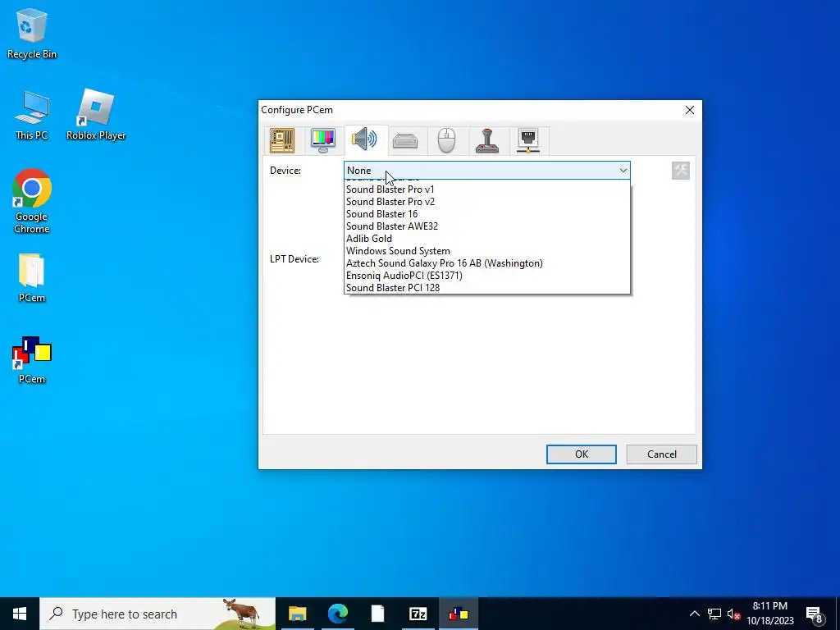The width and height of the screenshot is (840, 630).
Task: Select the This PC desktop icon
Action: 32,115
